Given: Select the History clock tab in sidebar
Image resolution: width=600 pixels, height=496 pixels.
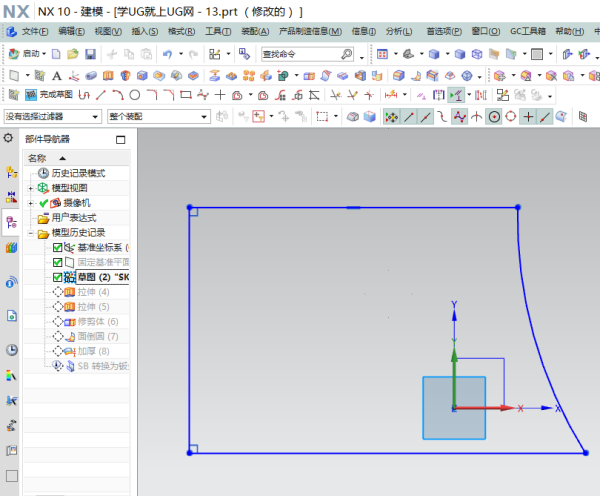Looking at the screenshot, I should point(11,350).
